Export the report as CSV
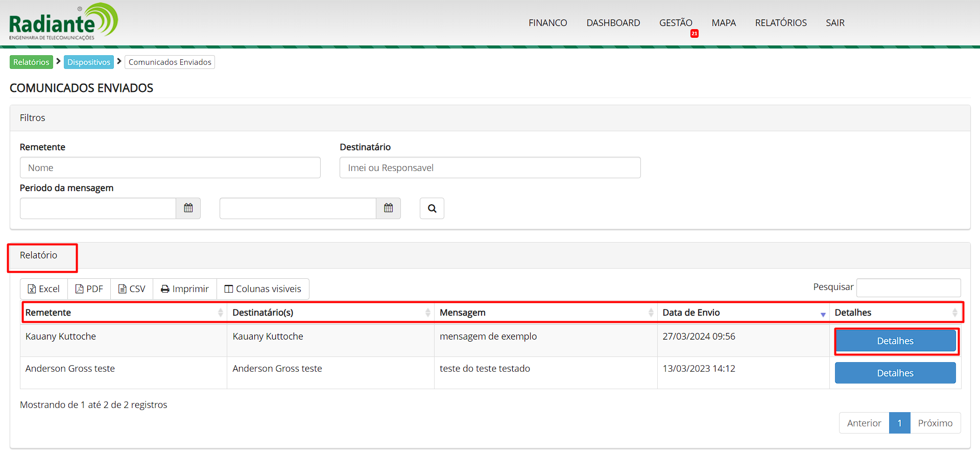 pyautogui.click(x=132, y=289)
